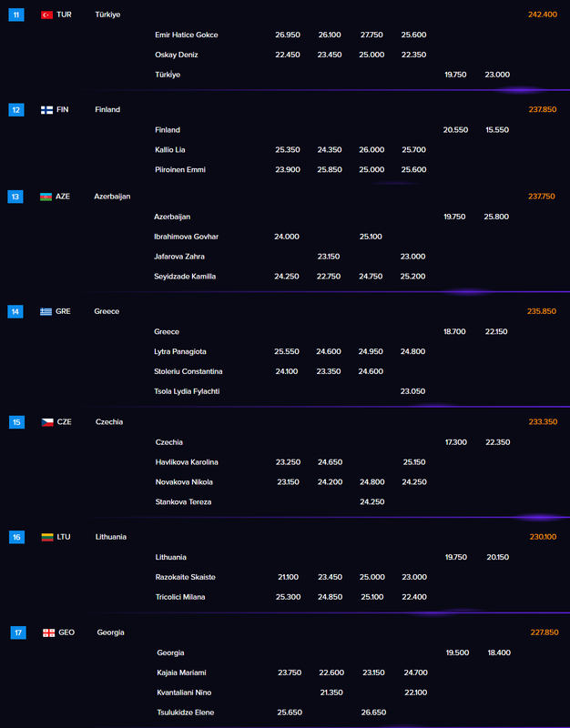Image resolution: width=570 pixels, height=728 pixels.
Task: Select gymnast Jafarova Zahra
Action: (x=179, y=257)
